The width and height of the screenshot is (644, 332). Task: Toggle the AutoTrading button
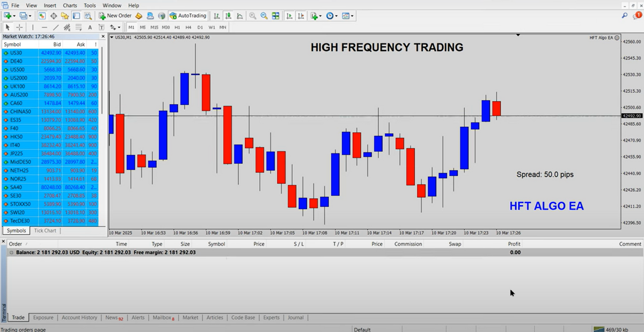click(x=188, y=16)
